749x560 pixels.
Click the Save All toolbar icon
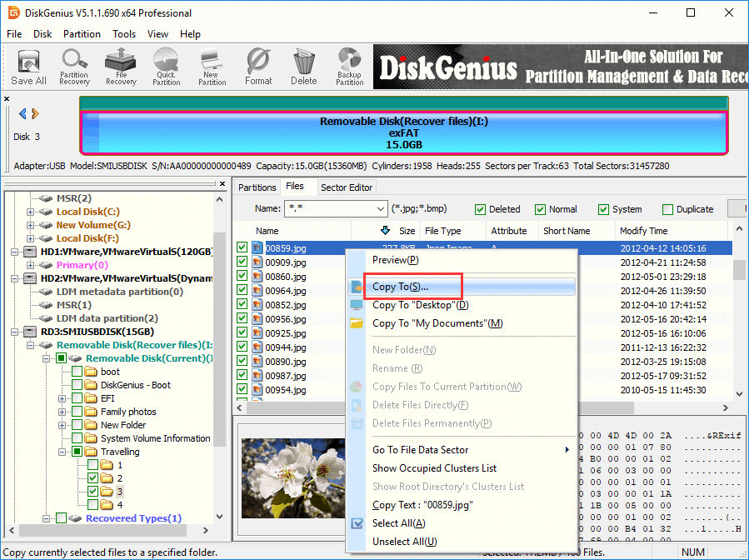(28, 67)
